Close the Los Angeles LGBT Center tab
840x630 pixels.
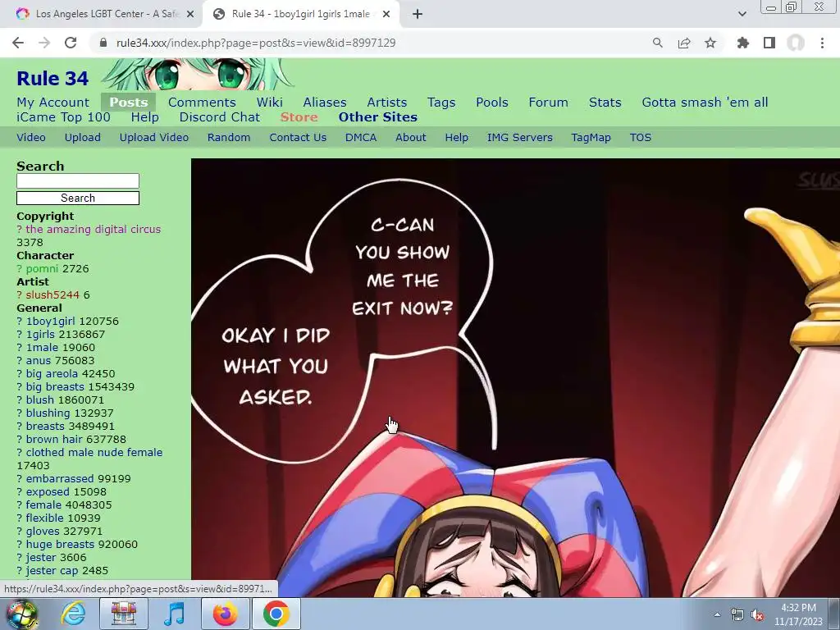point(190,14)
